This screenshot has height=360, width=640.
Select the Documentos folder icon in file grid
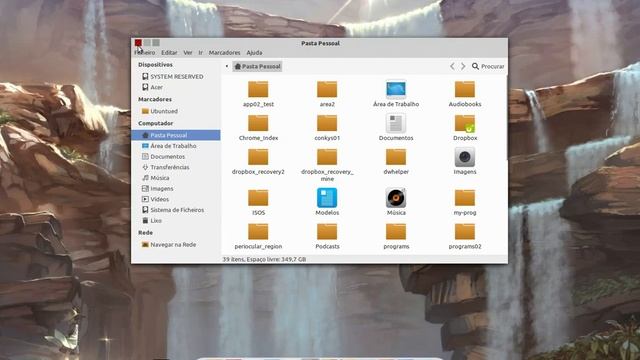coord(396,123)
